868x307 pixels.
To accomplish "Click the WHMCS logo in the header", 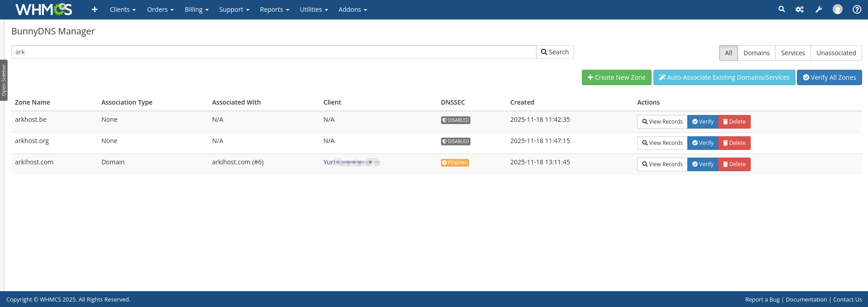I will click(43, 10).
